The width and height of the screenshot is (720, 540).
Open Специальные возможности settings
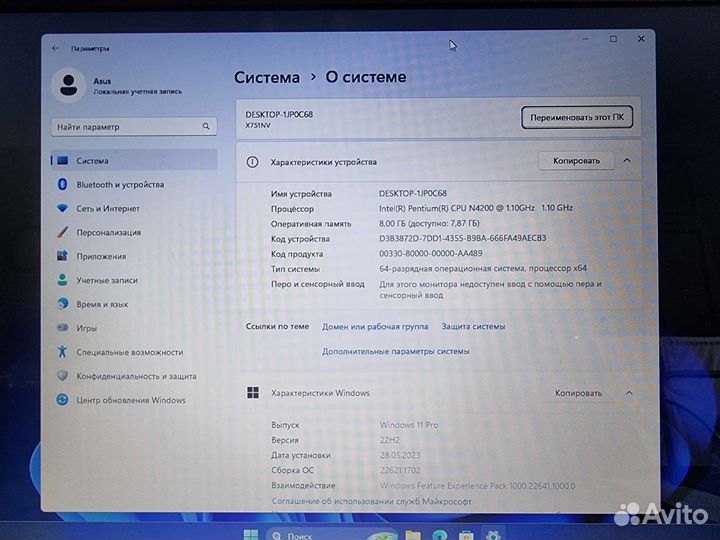(x=134, y=352)
